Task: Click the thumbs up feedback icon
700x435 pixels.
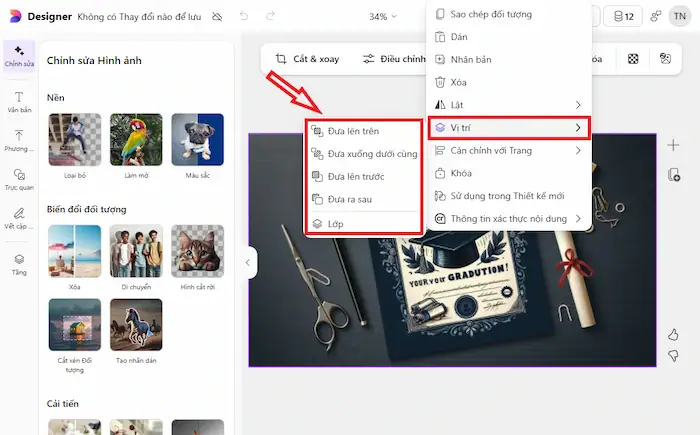Action: 673,334
